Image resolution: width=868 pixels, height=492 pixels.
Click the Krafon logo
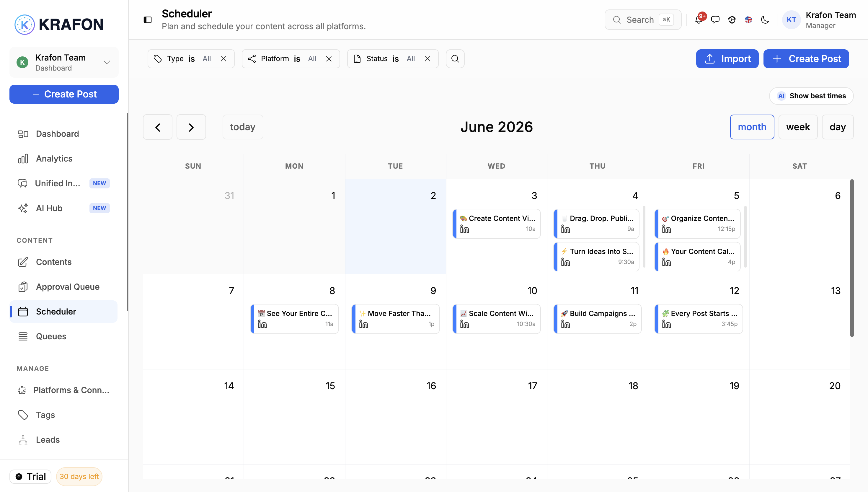(x=59, y=24)
